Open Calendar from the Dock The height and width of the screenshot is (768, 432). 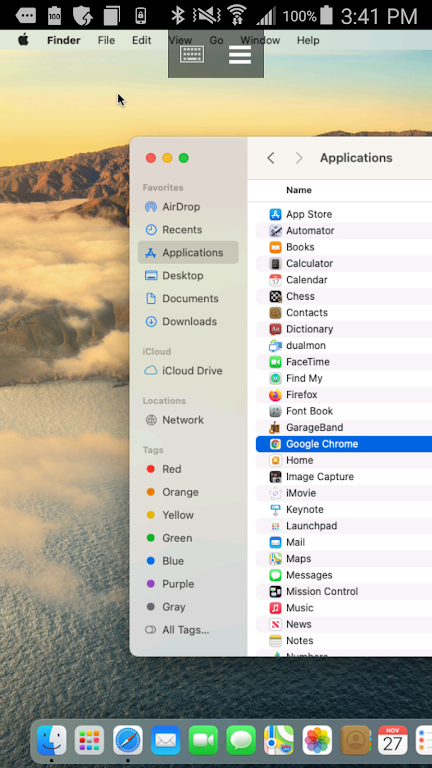coord(393,740)
